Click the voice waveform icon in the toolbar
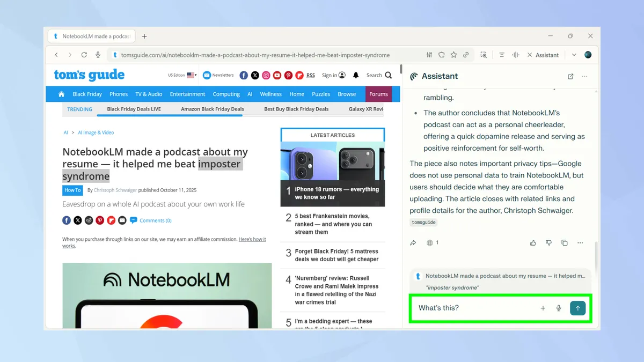 tap(516, 55)
